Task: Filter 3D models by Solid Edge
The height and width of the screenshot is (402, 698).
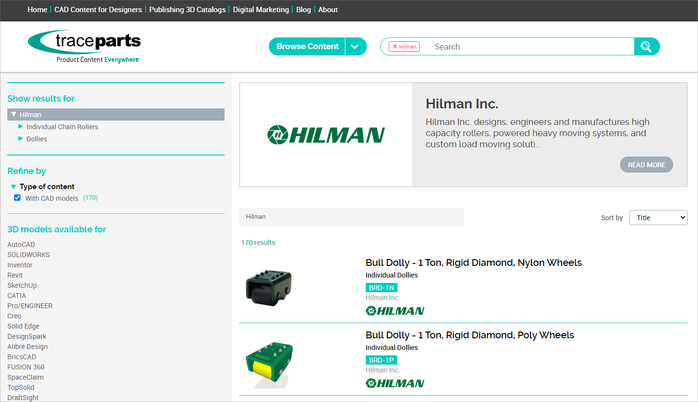Action: (x=23, y=326)
